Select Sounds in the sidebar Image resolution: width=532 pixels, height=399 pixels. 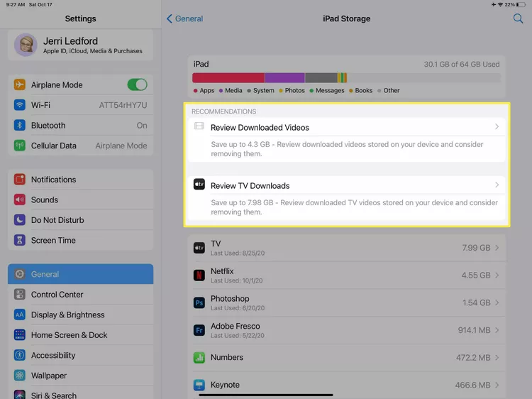click(80, 199)
